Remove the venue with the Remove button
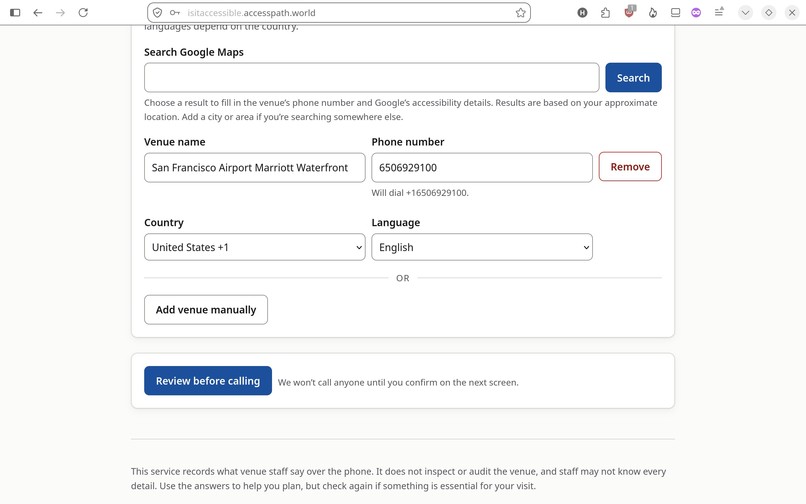Viewport: 806px width, 504px height. click(630, 167)
